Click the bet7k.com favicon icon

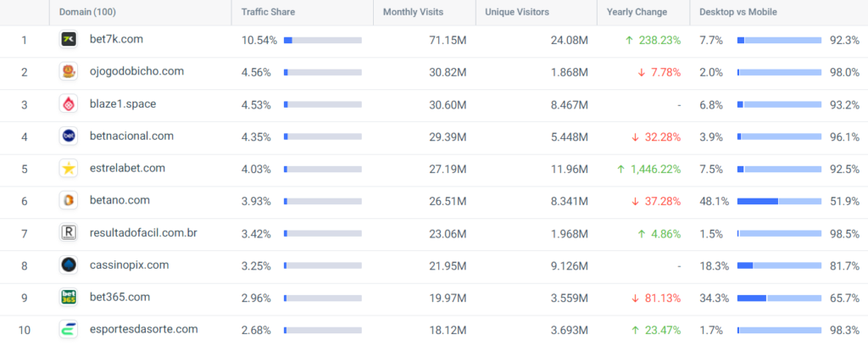[69, 39]
